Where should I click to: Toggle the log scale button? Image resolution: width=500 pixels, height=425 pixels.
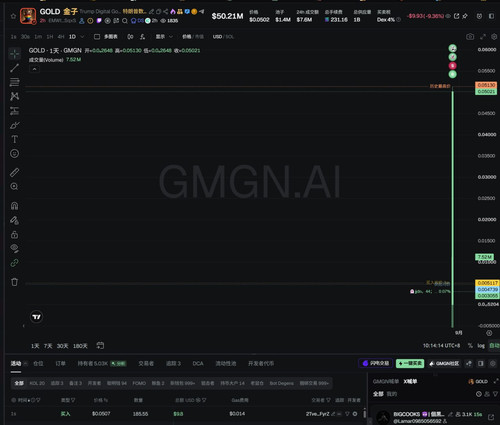click(x=481, y=346)
